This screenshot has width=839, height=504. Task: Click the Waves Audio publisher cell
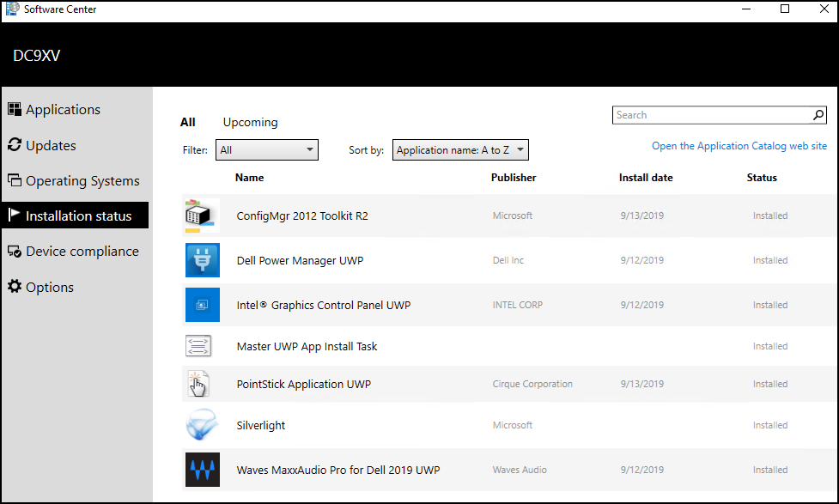pyautogui.click(x=520, y=469)
